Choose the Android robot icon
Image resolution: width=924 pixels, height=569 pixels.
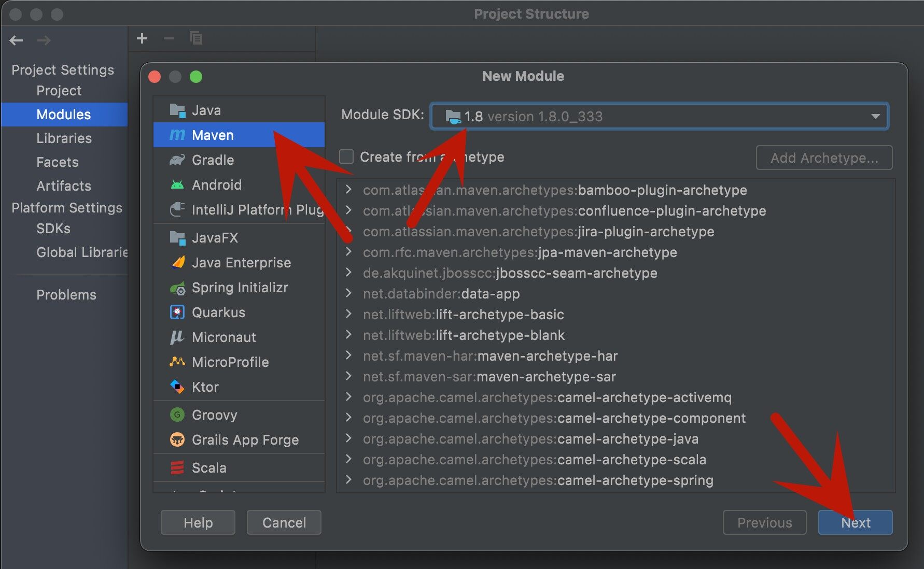177,185
